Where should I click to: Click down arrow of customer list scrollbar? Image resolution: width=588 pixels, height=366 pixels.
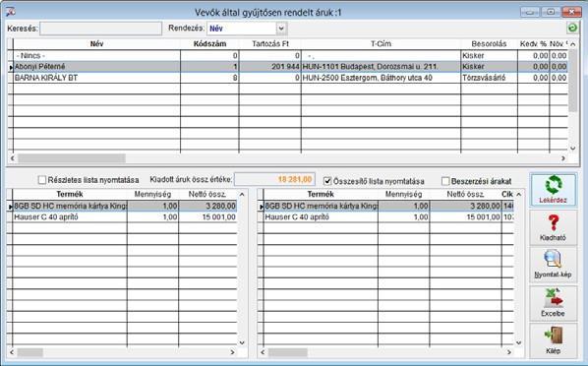click(x=572, y=149)
